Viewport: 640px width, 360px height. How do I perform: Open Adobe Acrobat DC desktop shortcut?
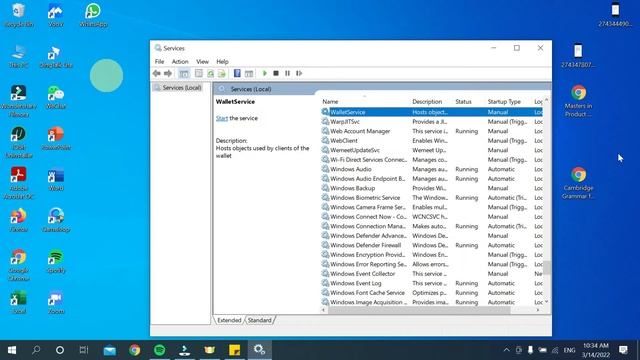(18, 184)
